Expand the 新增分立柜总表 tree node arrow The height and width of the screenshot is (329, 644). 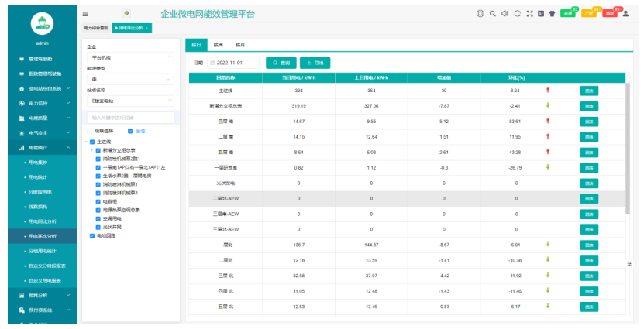pos(92,150)
